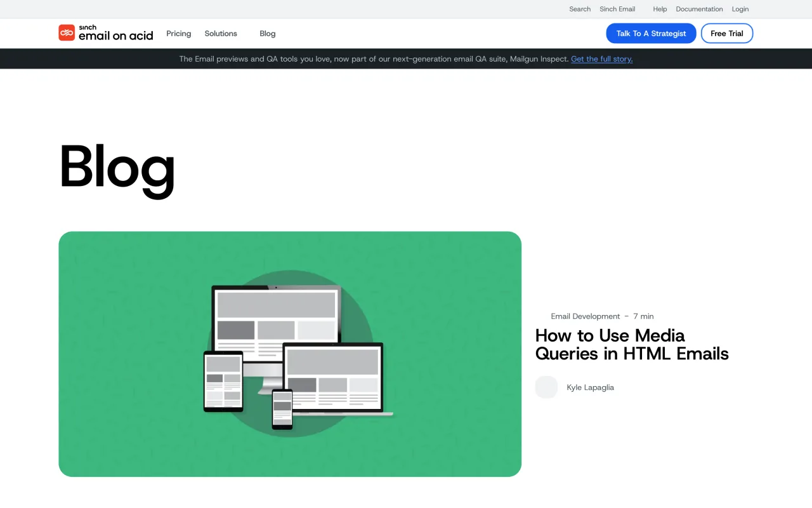Click the Free Trial button
812x508 pixels.
click(727, 34)
